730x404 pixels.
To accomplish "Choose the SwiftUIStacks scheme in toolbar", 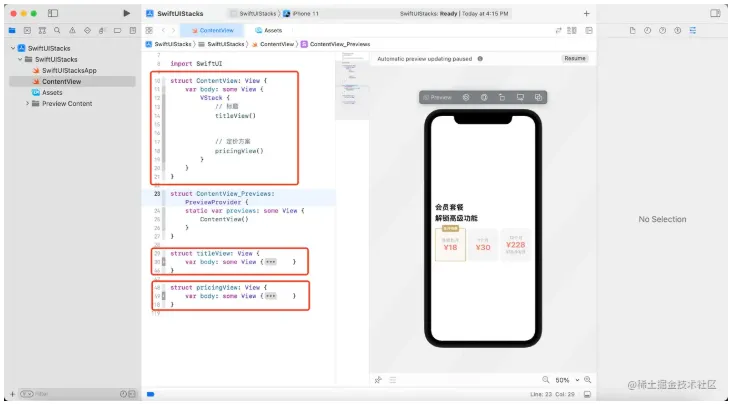I will 253,13.
